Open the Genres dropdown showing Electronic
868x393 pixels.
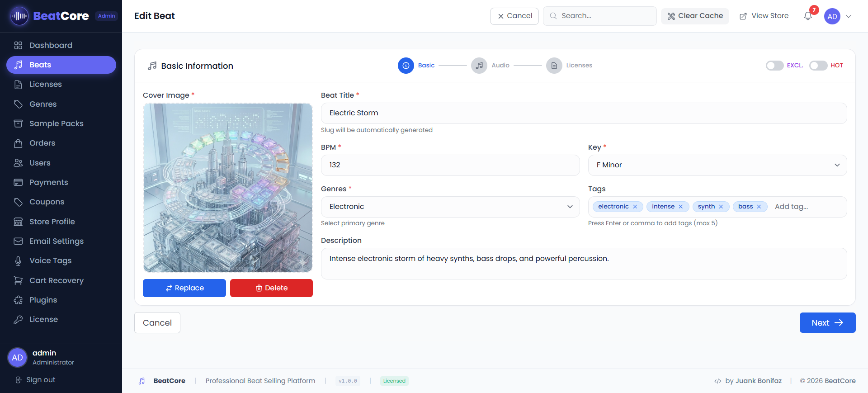[450, 207]
